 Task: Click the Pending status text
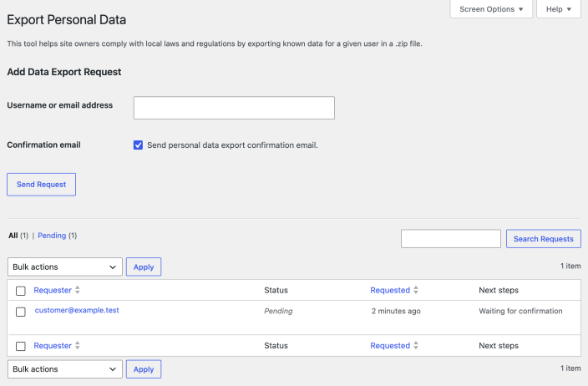[x=278, y=311]
